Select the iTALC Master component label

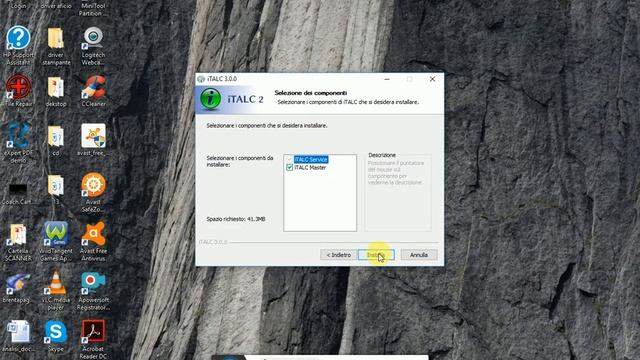310,167
